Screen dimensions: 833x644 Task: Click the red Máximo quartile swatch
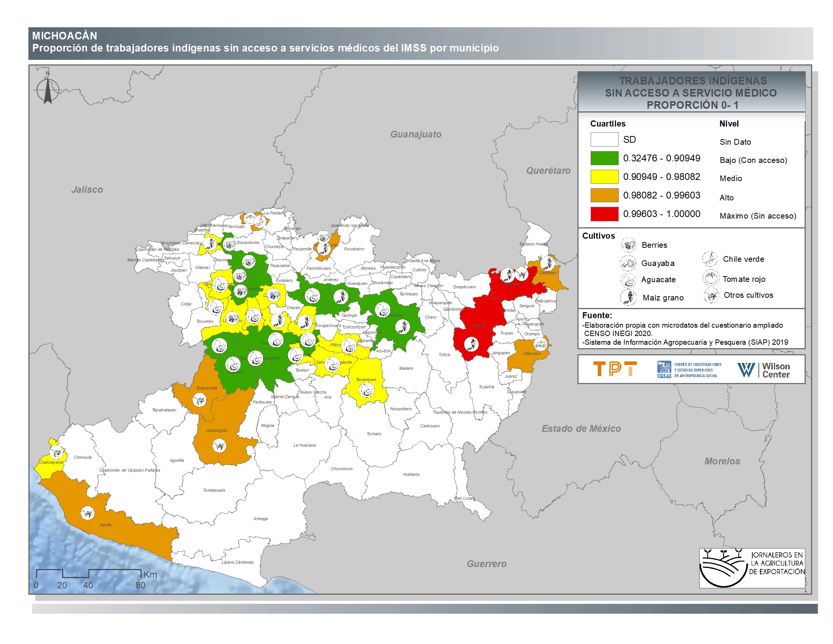pyautogui.click(x=604, y=214)
